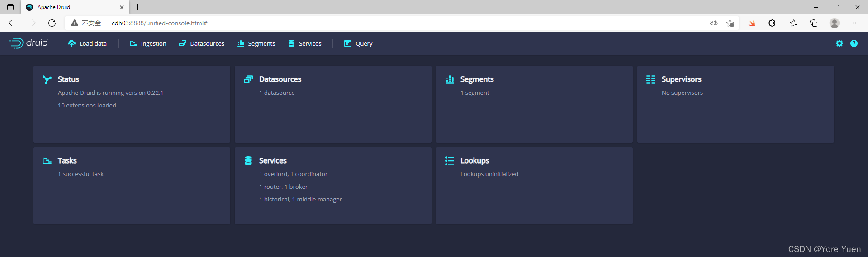The width and height of the screenshot is (868, 257).
Task: Open the Ingestion menu item
Action: pyautogui.click(x=148, y=43)
